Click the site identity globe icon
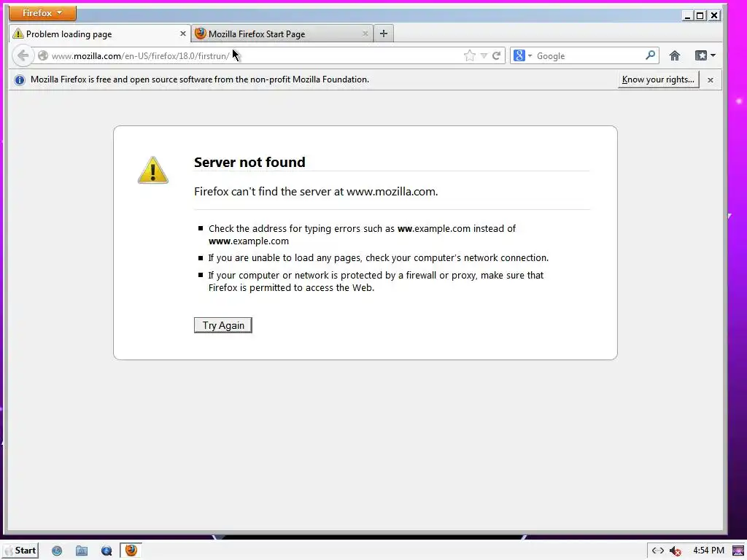747x560 pixels. coord(43,55)
